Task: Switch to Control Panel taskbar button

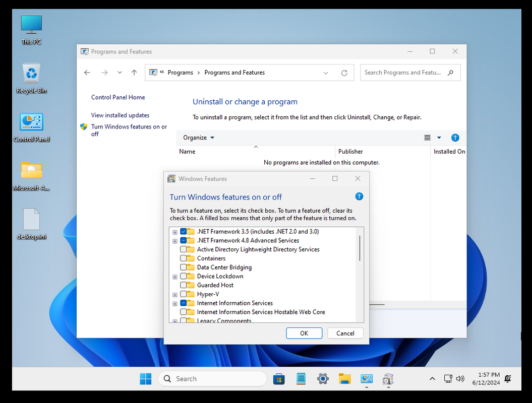Action: (367, 379)
